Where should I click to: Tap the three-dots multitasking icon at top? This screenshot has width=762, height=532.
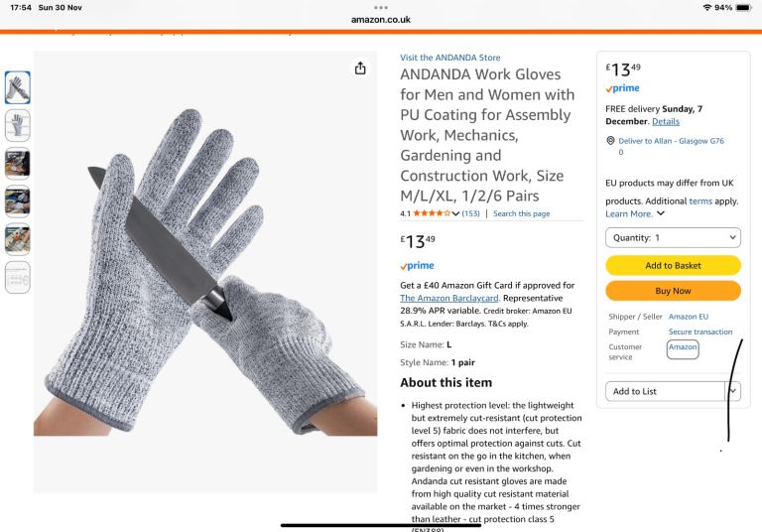pos(381,7)
